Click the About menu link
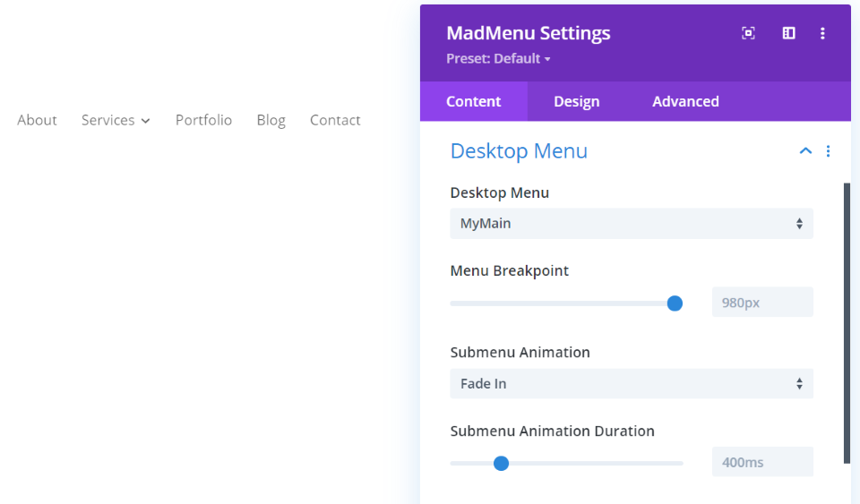860x504 pixels. [37, 120]
